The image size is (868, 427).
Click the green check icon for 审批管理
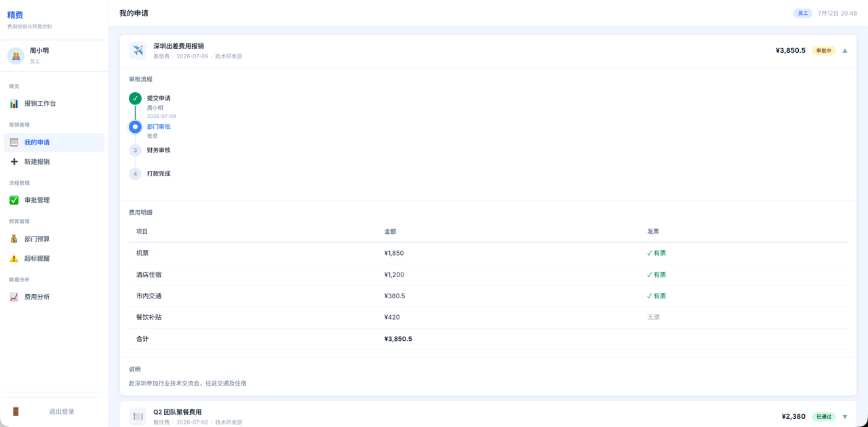[14, 201]
